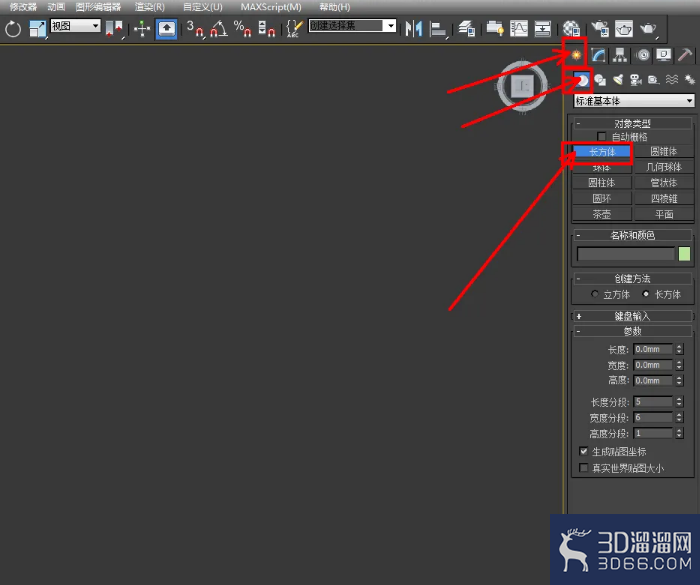Toggle the Keyboard Shortcut Override button

click(167, 29)
